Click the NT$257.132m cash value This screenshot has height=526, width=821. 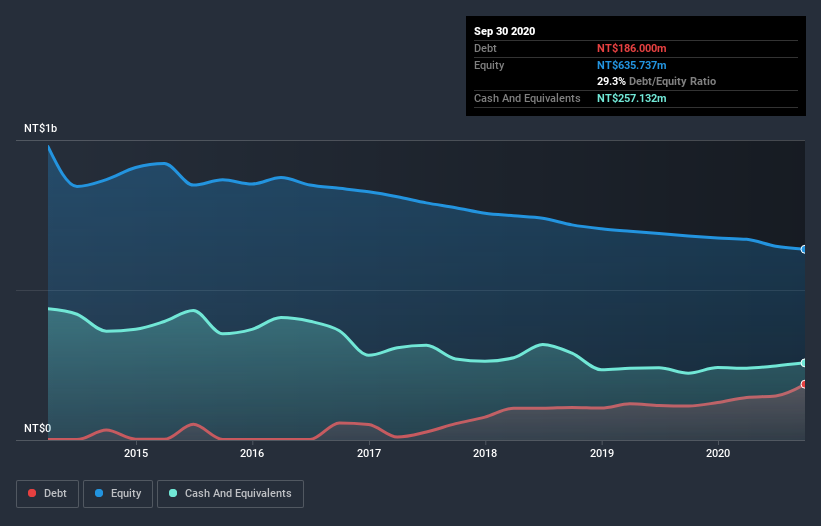coord(631,98)
